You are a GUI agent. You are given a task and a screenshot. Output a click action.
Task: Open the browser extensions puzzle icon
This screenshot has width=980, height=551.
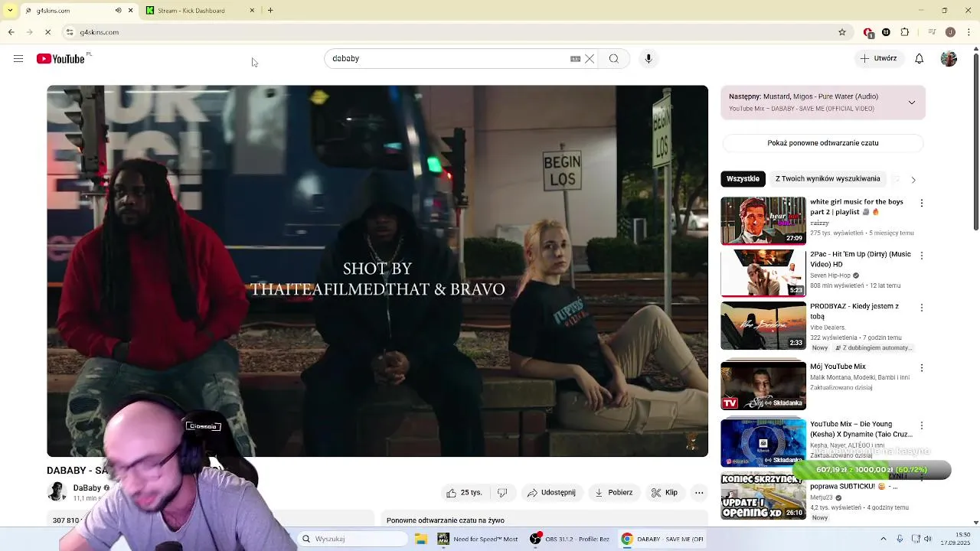905,32
